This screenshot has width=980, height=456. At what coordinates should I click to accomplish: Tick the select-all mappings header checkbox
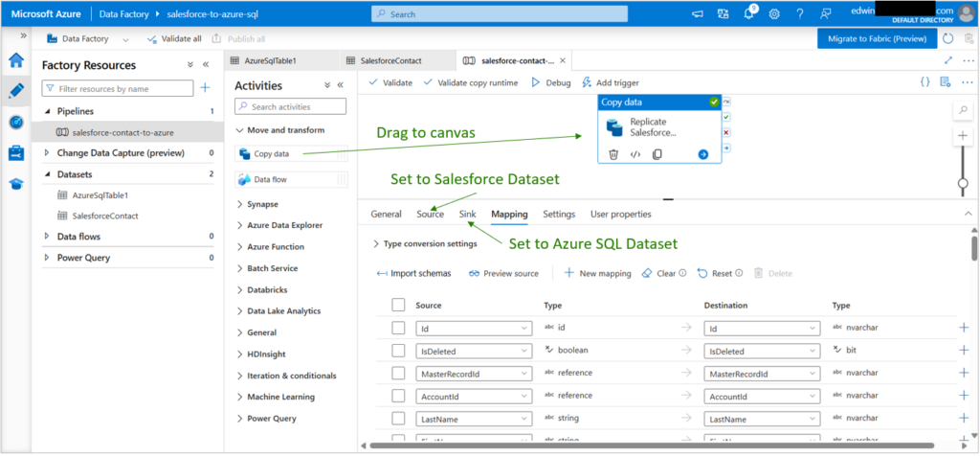point(398,306)
